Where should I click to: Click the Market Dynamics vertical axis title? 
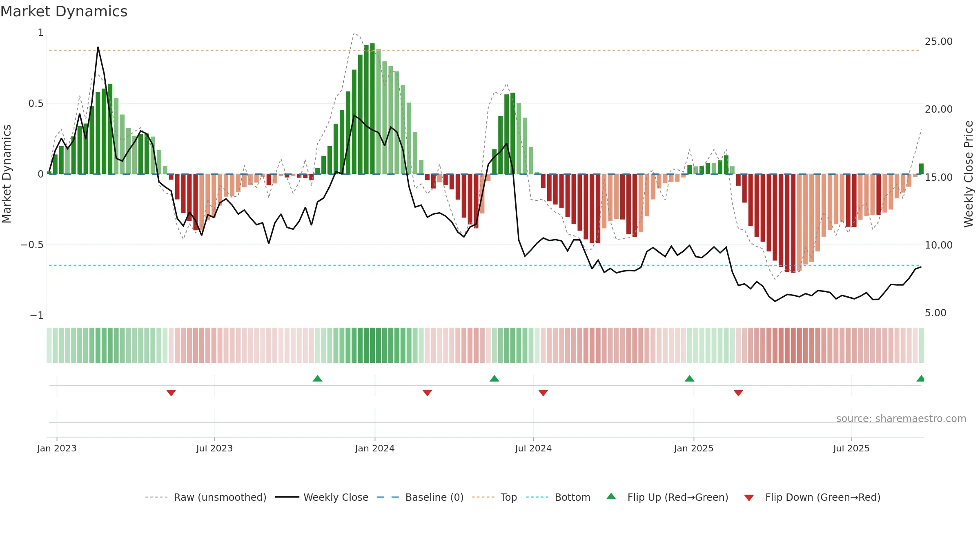(x=7, y=174)
